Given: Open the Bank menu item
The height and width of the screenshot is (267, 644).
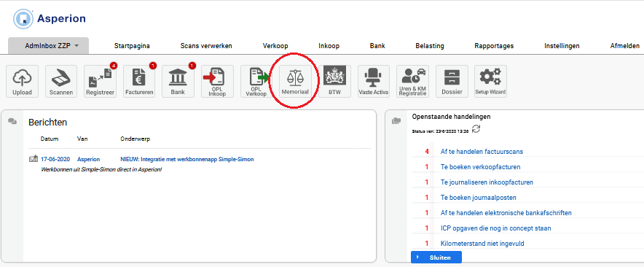Looking at the screenshot, I should click(377, 46).
